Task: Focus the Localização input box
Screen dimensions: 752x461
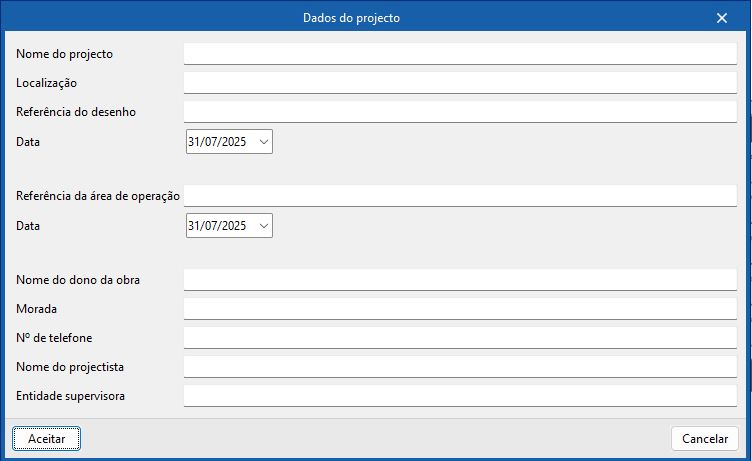Action: tap(460, 82)
